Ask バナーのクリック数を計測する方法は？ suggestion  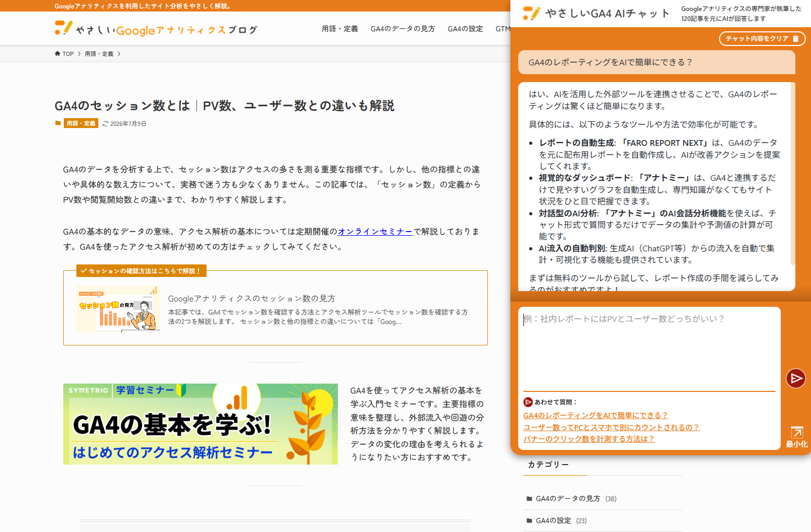point(589,439)
